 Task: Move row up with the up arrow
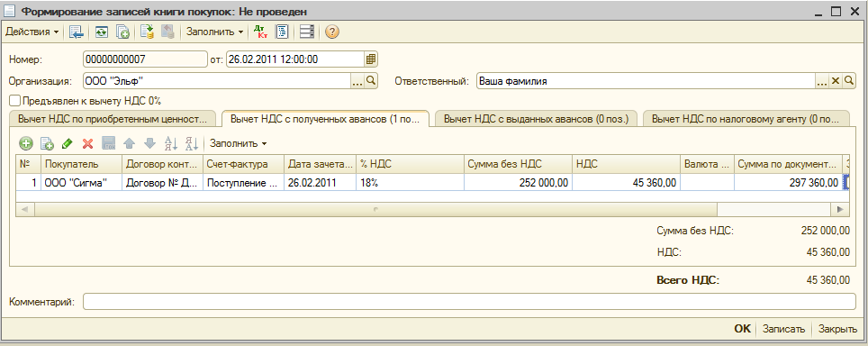(x=129, y=144)
